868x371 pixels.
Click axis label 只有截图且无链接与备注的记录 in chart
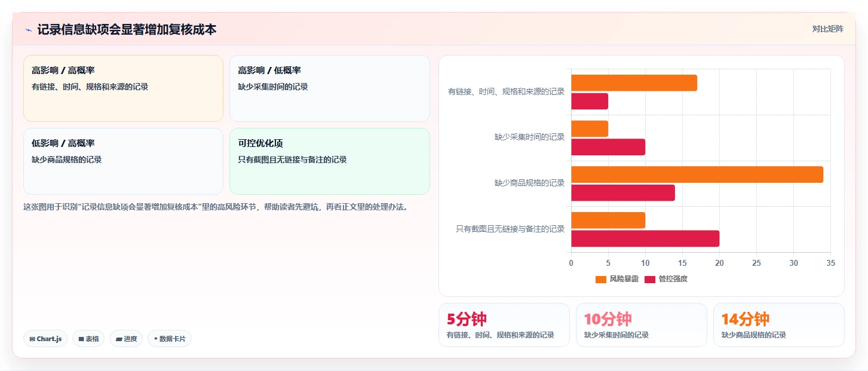(x=510, y=229)
